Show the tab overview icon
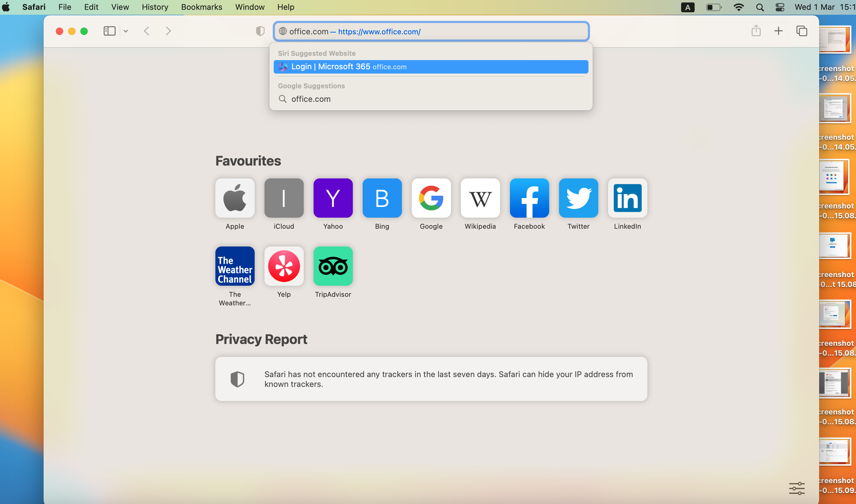 802,31
